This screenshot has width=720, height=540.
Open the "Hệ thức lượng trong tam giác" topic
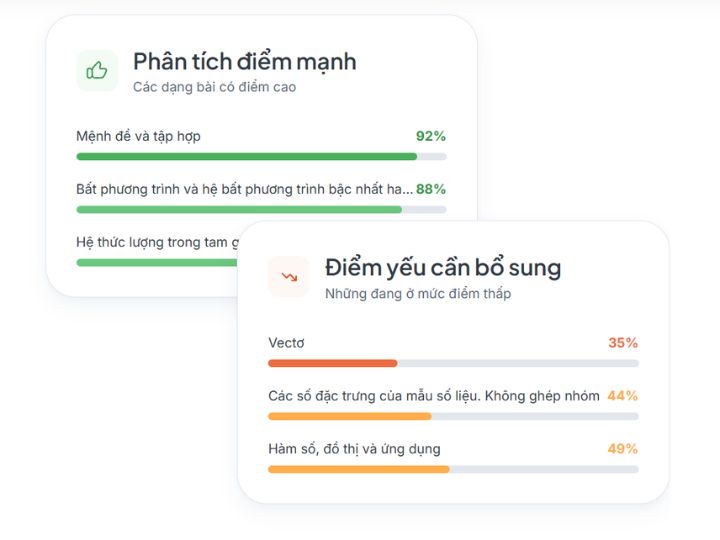pyautogui.click(x=155, y=242)
